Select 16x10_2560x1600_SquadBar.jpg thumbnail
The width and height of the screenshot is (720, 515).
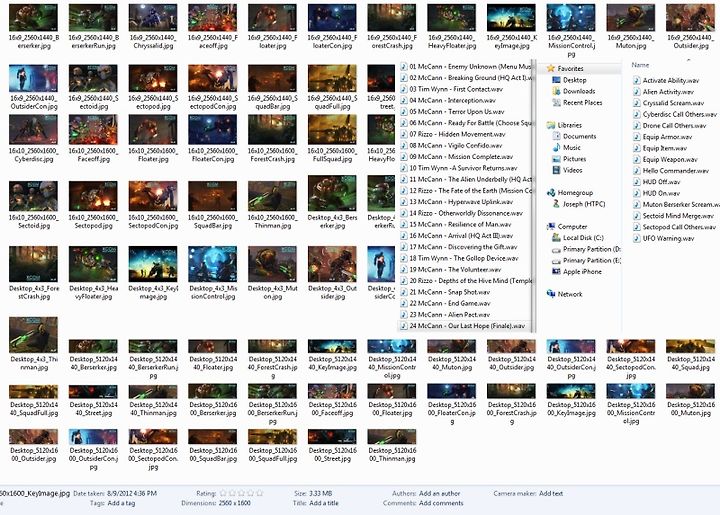[213, 205]
